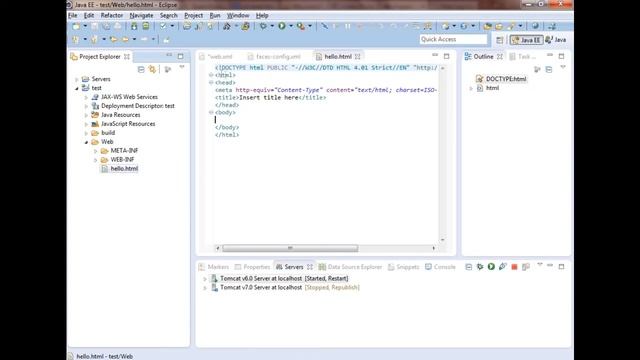Click Start server in profile mode icon
Screen dimensions: 640x360
pos(503,267)
